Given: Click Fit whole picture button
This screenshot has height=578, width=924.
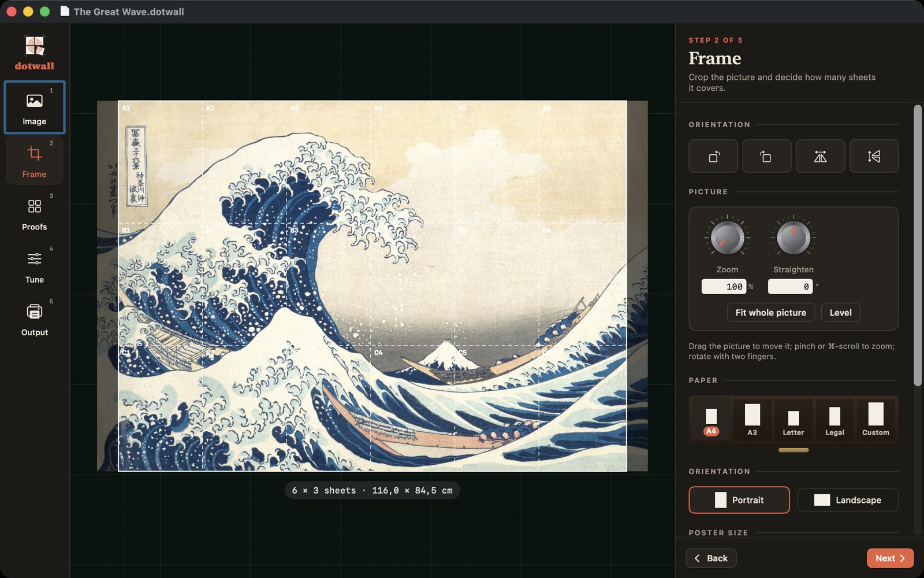Looking at the screenshot, I should tap(771, 313).
